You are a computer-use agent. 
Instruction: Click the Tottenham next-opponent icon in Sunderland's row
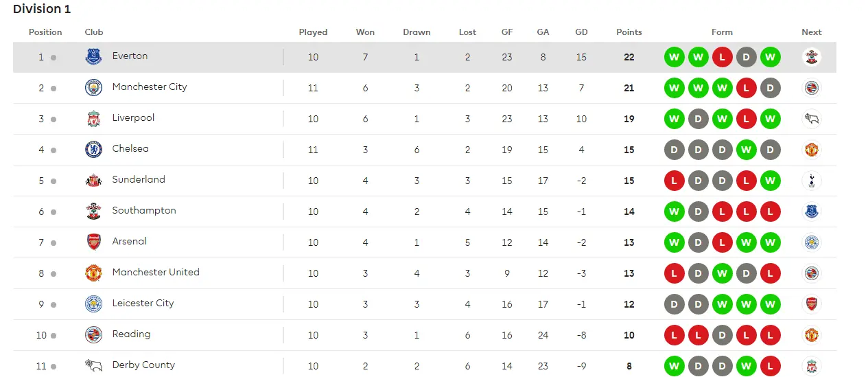click(x=812, y=181)
